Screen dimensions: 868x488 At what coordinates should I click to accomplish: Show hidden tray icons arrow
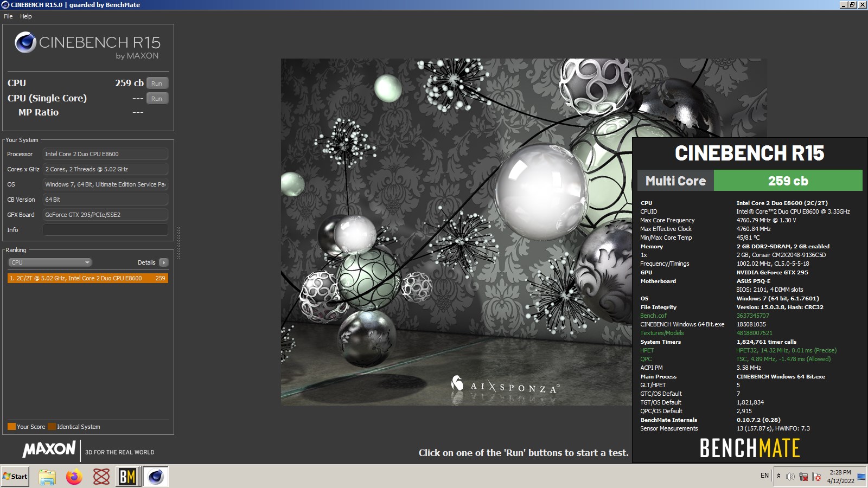779,476
